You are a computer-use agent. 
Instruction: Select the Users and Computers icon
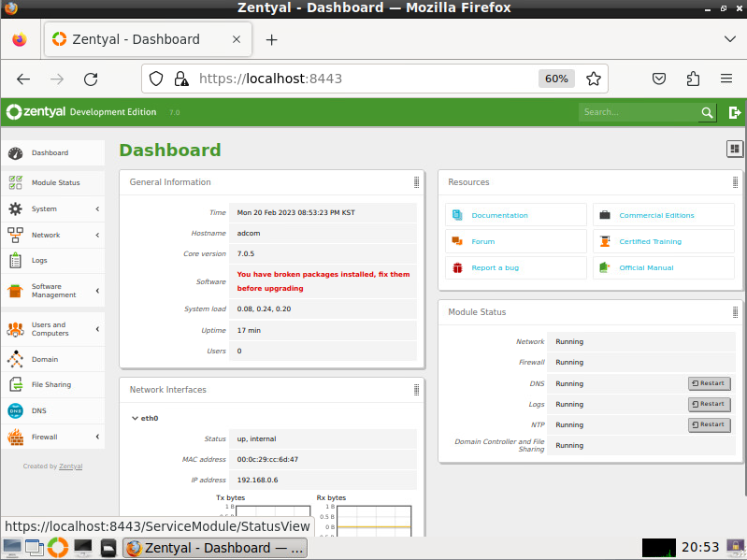[15, 329]
